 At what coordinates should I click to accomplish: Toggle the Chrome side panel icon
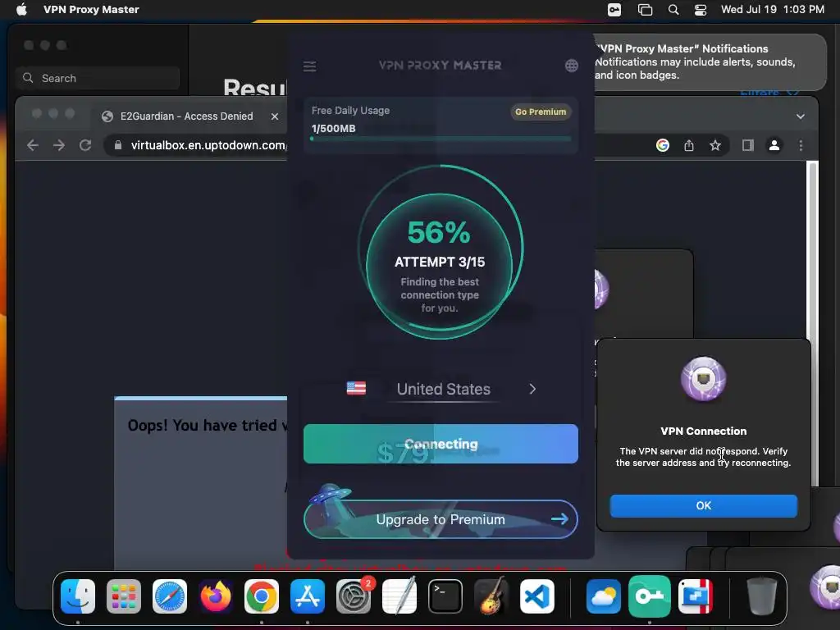click(x=748, y=145)
